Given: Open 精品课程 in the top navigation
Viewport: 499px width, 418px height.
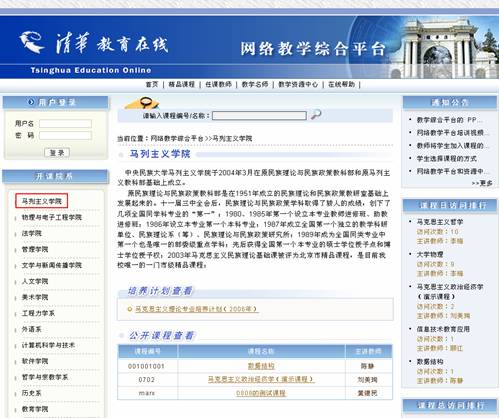Looking at the screenshot, I should [x=181, y=85].
